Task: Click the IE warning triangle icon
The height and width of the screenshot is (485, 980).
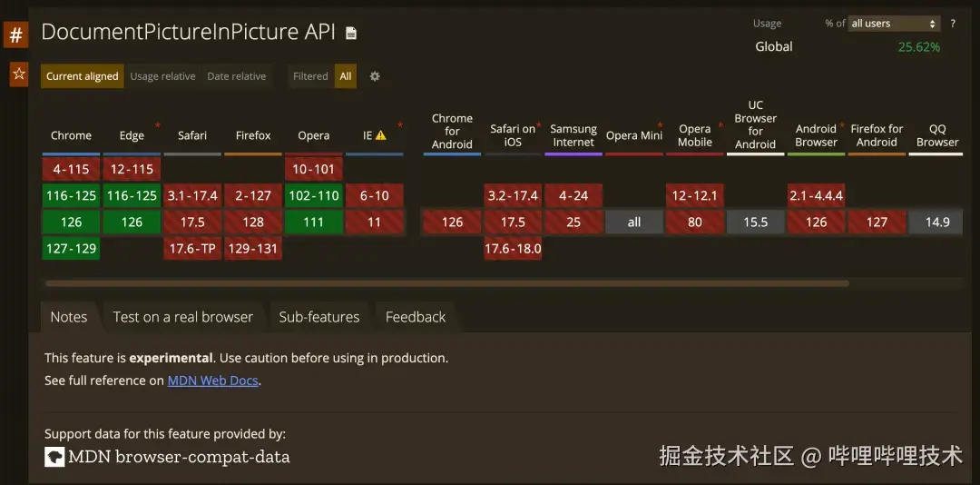Action: (381, 135)
